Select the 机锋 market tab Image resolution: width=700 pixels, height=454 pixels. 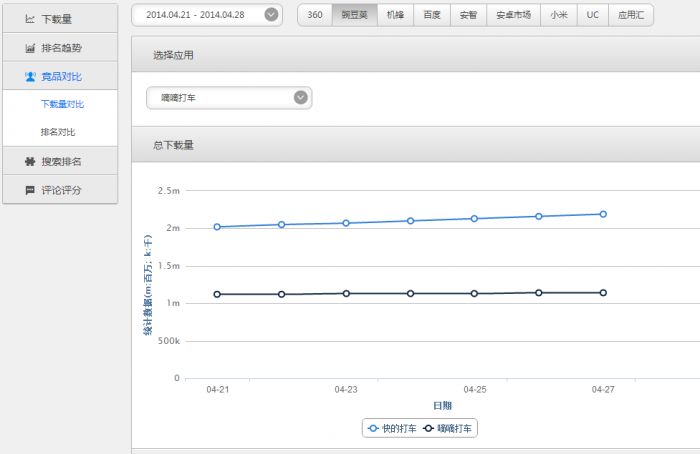coord(396,15)
